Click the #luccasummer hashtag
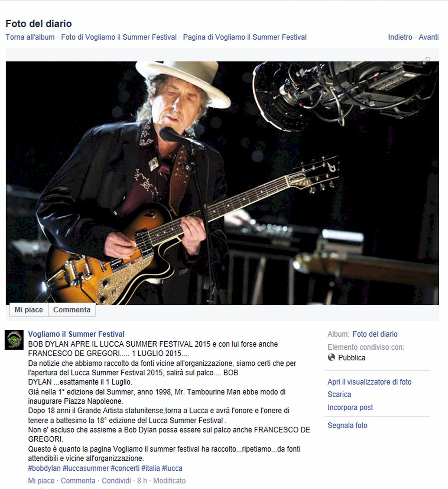This screenshot has height=489, width=448. 86,468
